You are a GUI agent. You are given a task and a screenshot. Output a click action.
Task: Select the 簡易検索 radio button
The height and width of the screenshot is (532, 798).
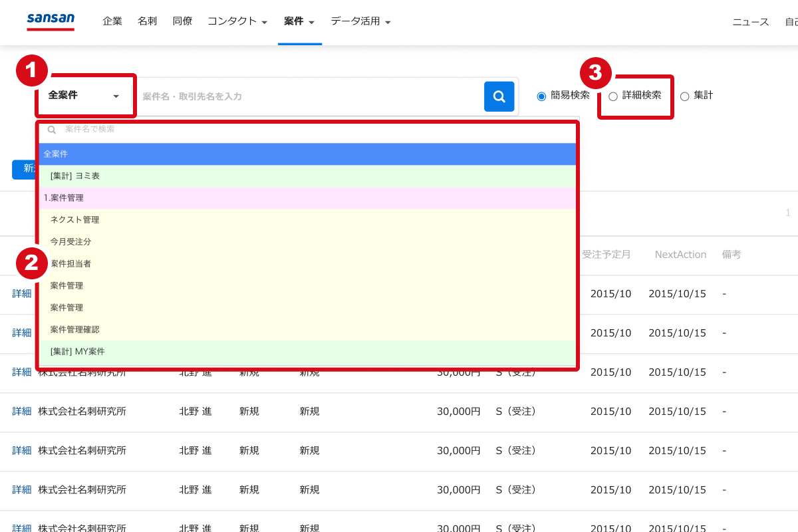(x=541, y=95)
